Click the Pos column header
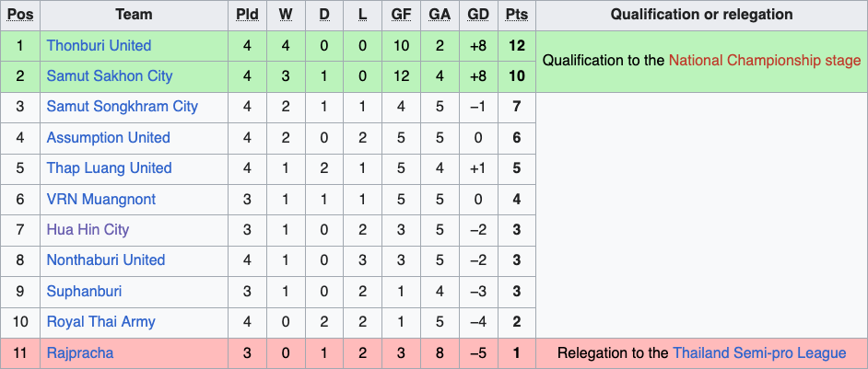The image size is (868, 369). click(20, 15)
